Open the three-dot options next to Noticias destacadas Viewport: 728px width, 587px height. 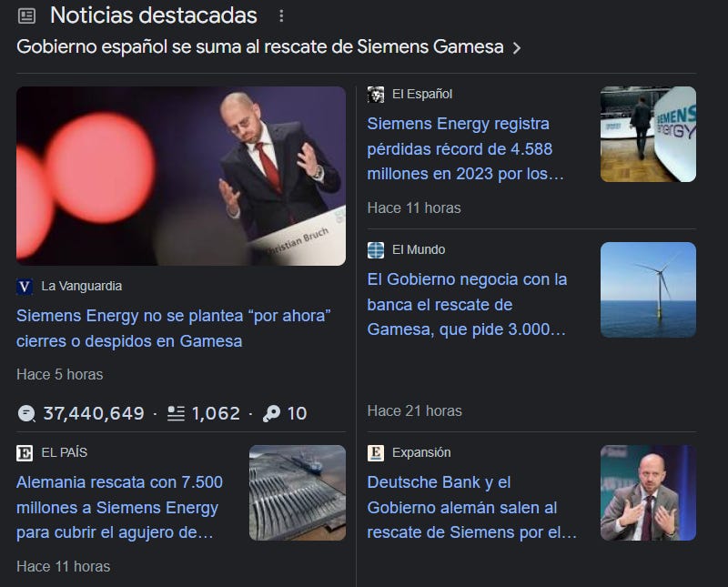[281, 16]
